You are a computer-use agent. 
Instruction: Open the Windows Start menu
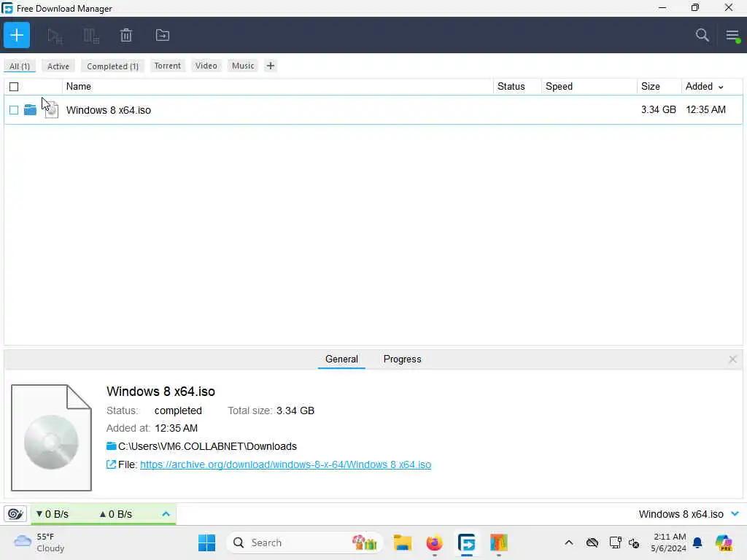pos(206,542)
